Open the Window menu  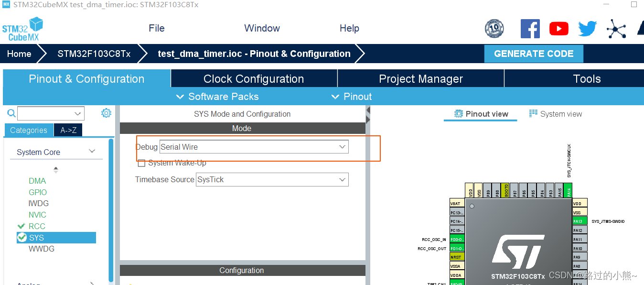262,28
